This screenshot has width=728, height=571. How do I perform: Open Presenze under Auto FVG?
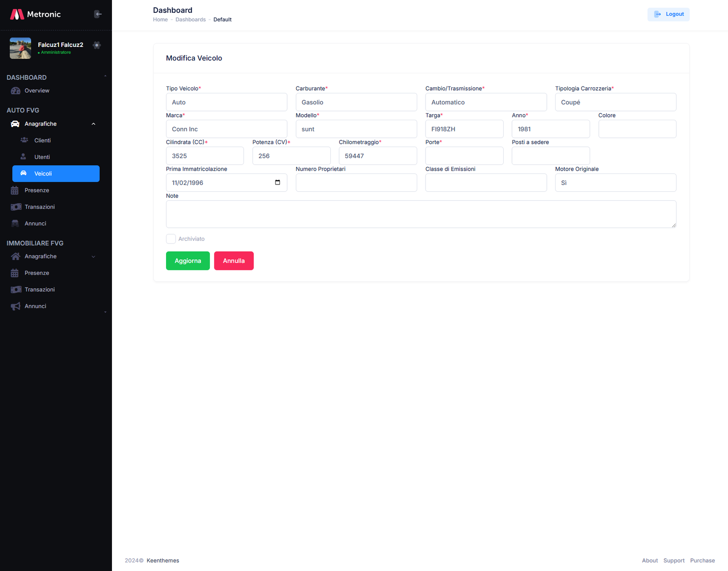pyautogui.click(x=36, y=190)
